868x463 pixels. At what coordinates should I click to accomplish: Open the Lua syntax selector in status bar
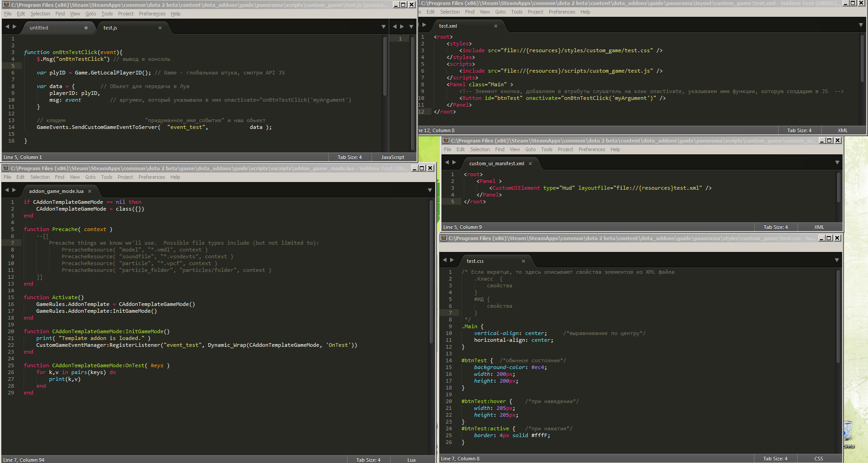click(x=411, y=460)
